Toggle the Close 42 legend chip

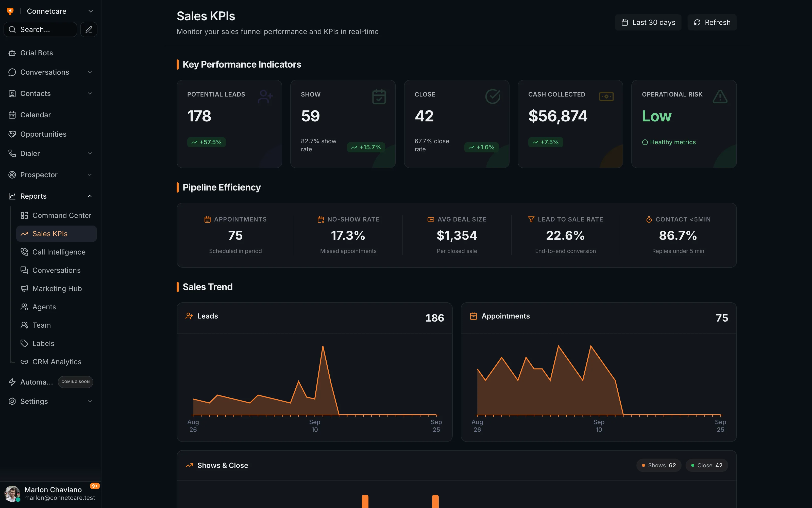[707, 465]
